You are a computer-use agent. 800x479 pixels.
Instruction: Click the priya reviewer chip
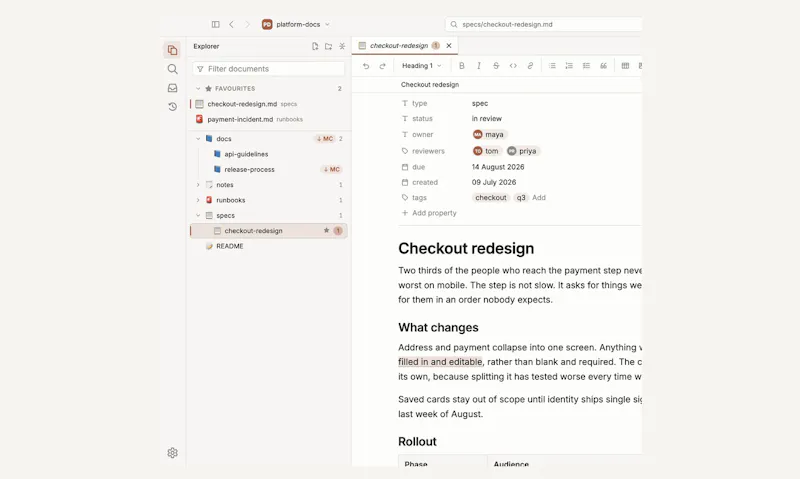pyautogui.click(x=522, y=151)
